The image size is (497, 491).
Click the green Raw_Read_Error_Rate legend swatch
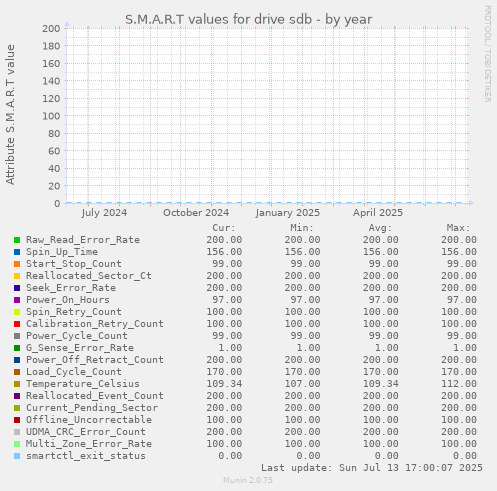[x=17, y=240]
